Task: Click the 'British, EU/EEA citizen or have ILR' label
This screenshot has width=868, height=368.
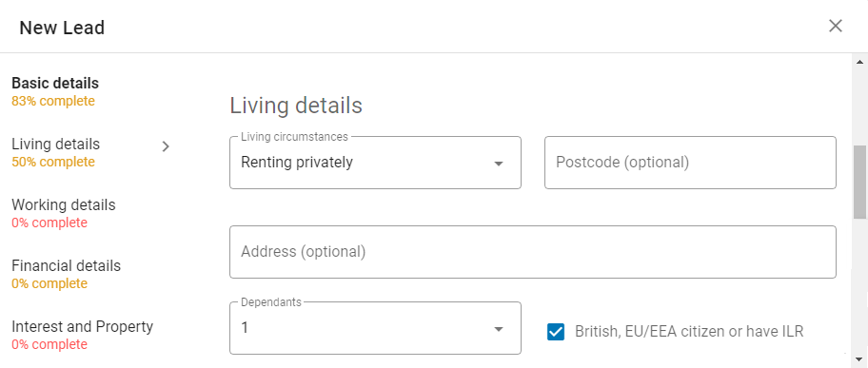Action: pos(689,332)
